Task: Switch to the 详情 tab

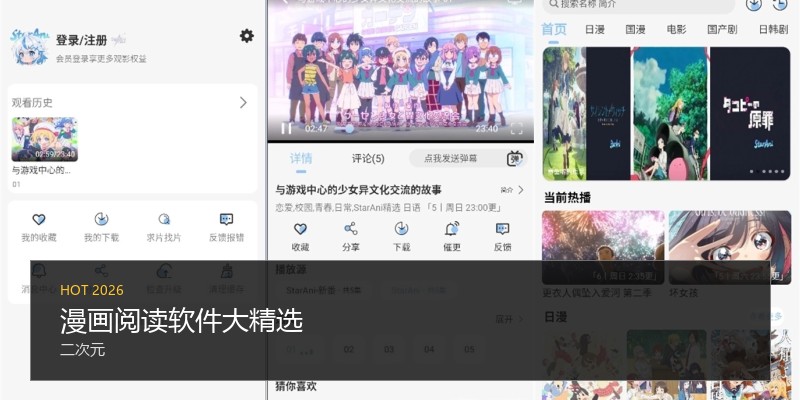Action: click(x=301, y=158)
